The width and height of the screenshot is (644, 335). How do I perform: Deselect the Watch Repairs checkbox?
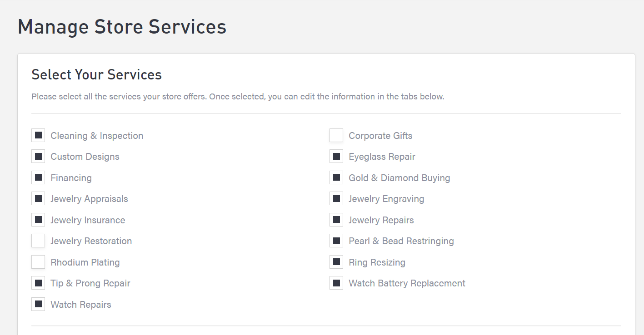[38, 304]
